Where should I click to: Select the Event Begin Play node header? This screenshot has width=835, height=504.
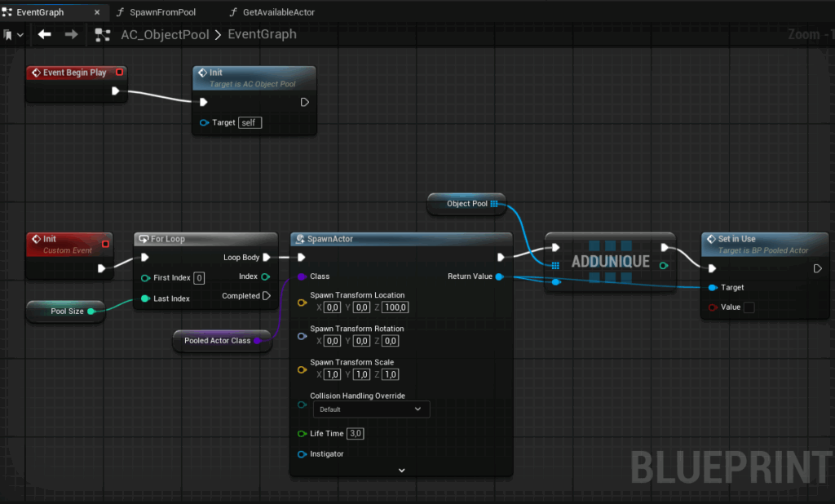(x=76, y=73)
